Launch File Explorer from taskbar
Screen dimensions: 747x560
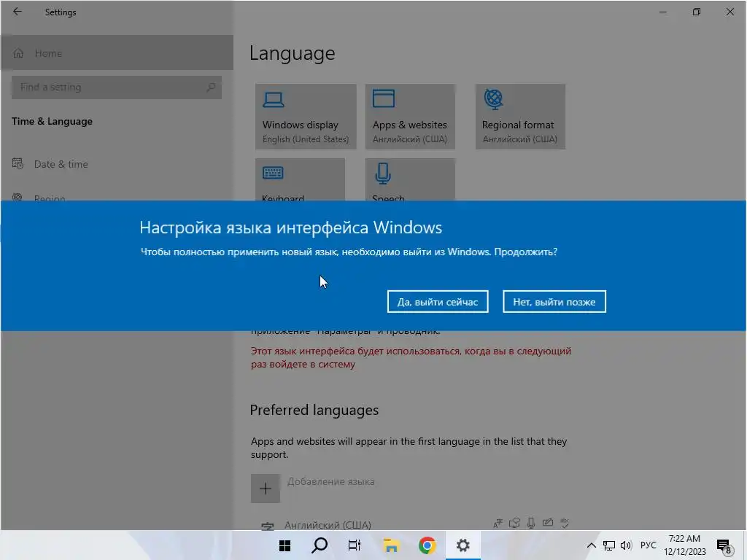click(x=391, y=545)
